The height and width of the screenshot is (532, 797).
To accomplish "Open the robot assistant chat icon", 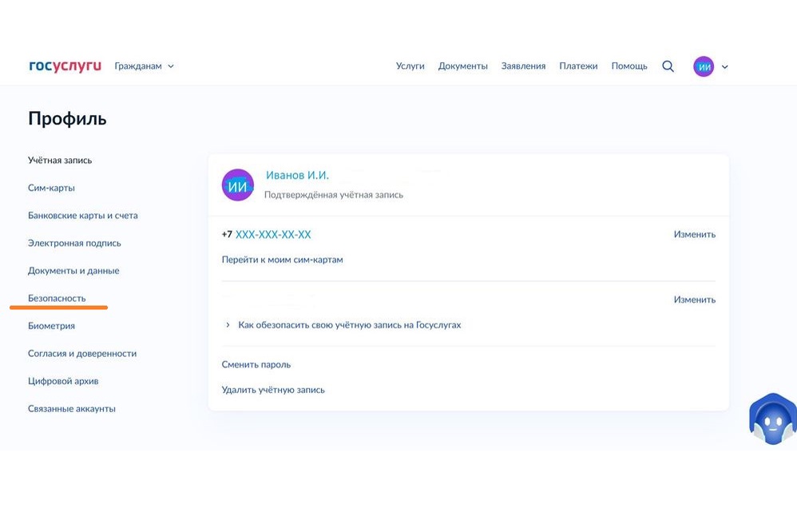I will coord(771,419).
